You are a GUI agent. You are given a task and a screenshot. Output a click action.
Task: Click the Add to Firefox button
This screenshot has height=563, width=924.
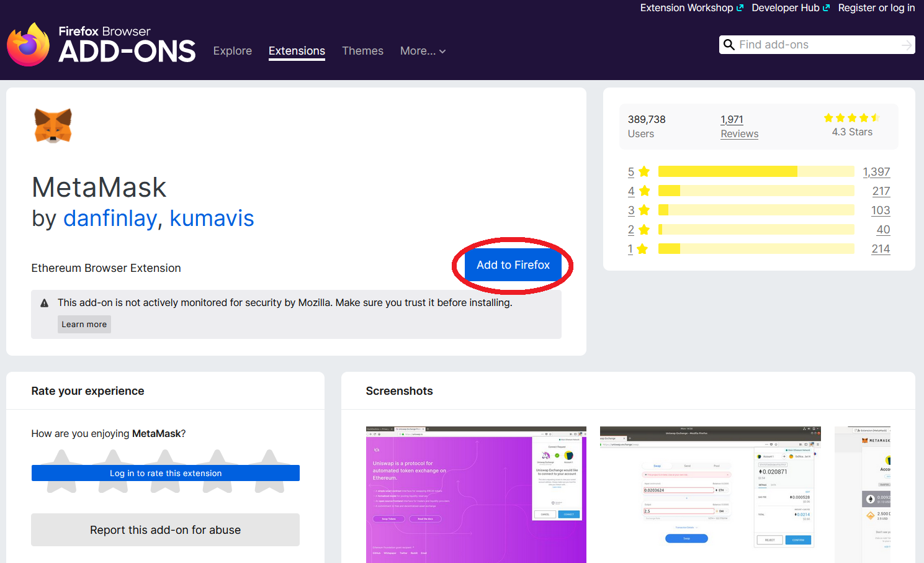[x=513, y=265]
